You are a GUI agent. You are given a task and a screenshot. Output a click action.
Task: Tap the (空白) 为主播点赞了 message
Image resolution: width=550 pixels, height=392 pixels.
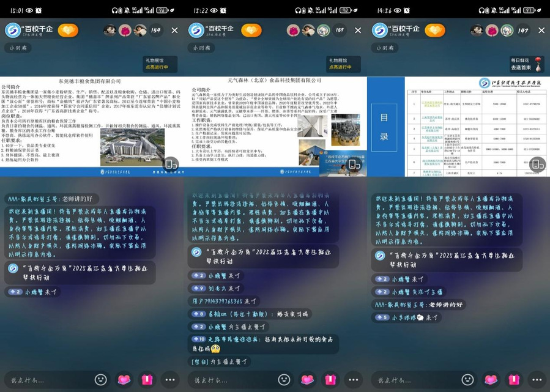pyautogui.click(x=220, y=361)
